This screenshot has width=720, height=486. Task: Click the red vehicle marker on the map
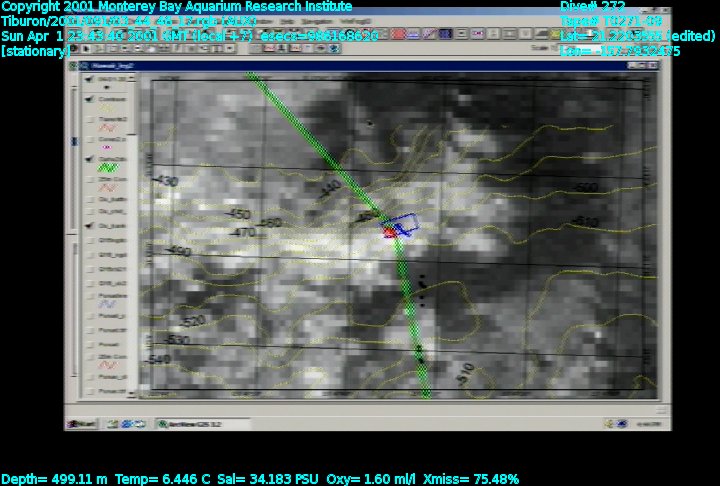click(x=388, y=232)
